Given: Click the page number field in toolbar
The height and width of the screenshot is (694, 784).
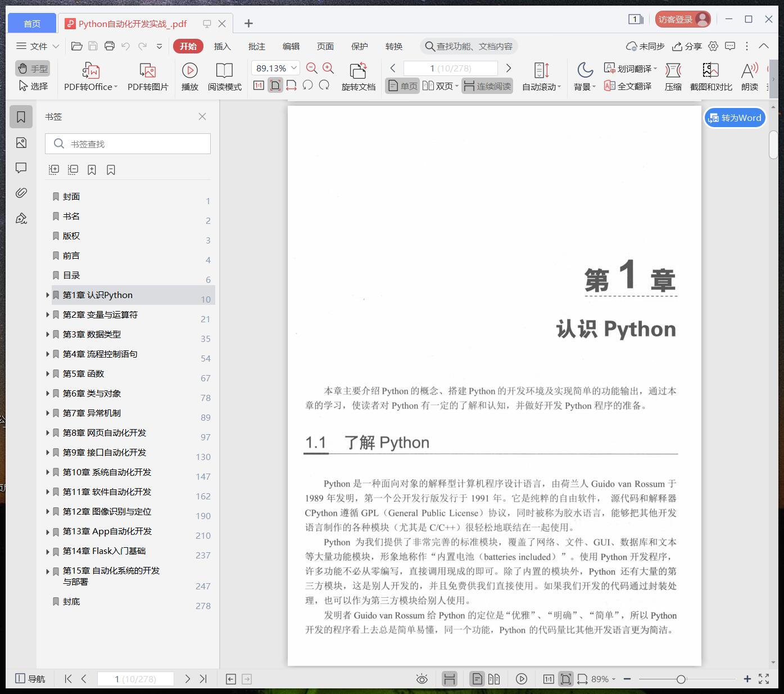Looking at the screenshot, I should [451, 68].
